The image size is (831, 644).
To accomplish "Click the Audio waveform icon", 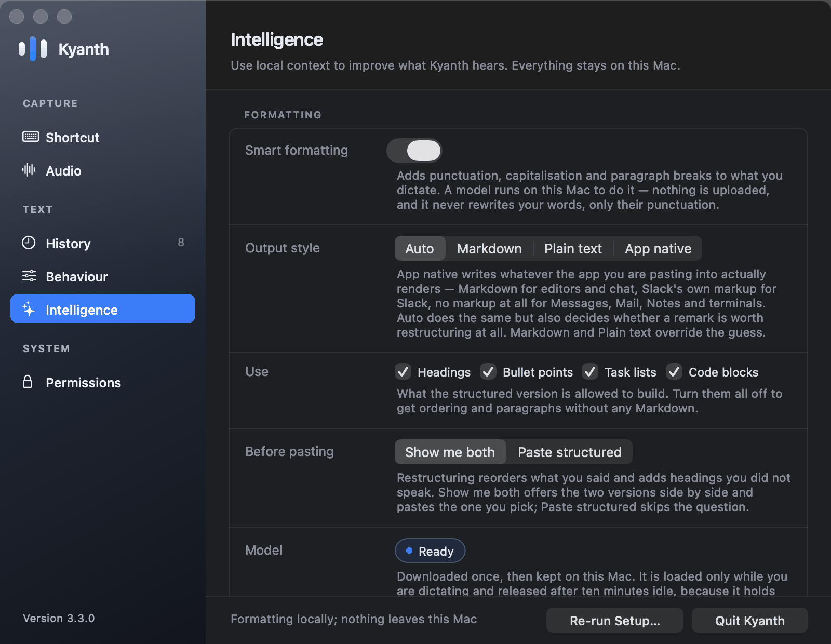I will (x=29, y=169).
